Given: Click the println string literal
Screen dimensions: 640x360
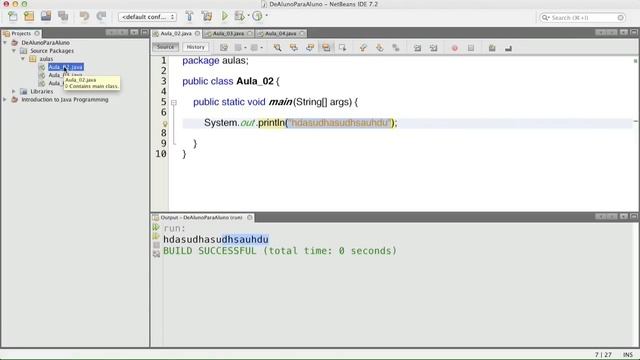Looking at the screenshot, I should pyautogui.click(x=340, y=123).
